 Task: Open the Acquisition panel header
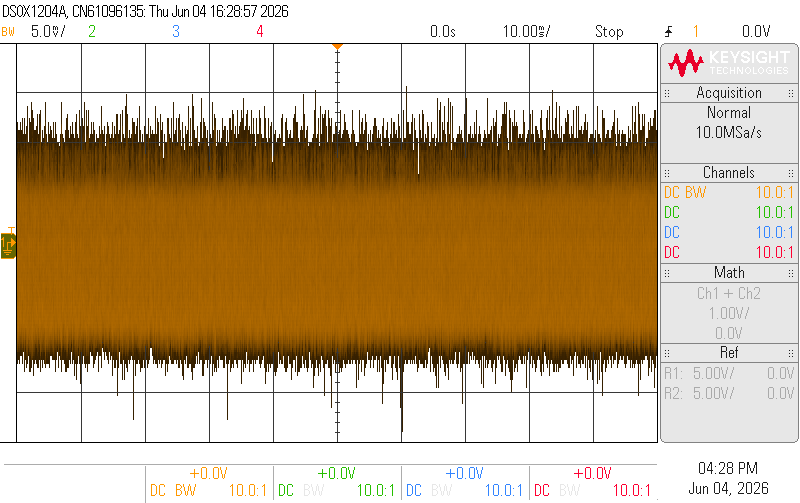(x=729, y=93)
